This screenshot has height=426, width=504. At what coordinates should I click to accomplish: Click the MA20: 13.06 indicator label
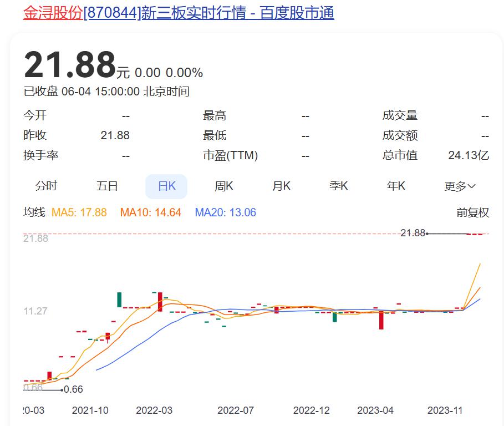tap(225, 212)
